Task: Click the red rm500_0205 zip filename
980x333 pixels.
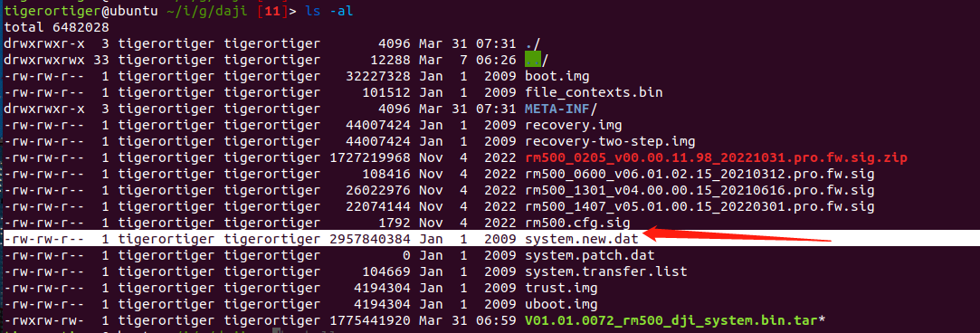Action: tap(717, 157)
